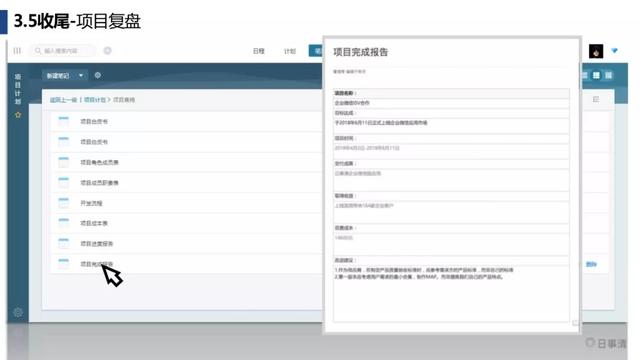Click the yellow star in the sidebar

(18, 115)
